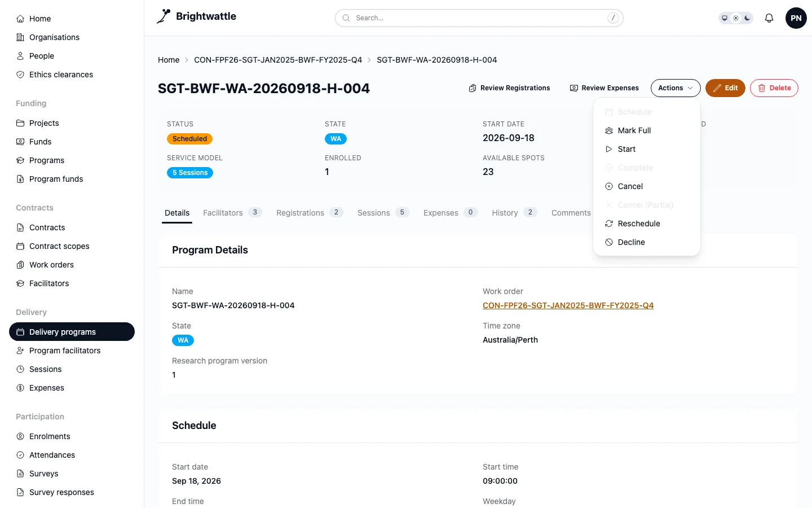
Task: Click the Program Details heading
Action: [210, 250]
